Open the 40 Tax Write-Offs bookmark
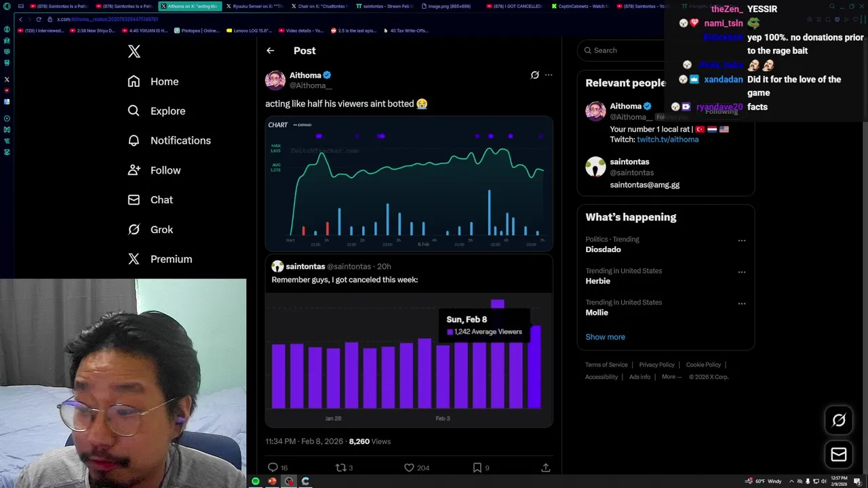 407,30
